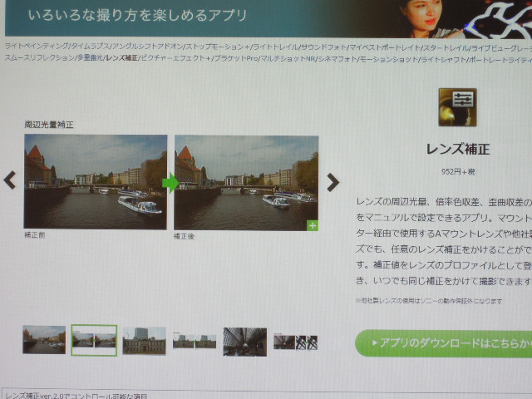532x399 pixels.
Task: Click the green arrow between comparison photos
Action: pos(170,183)
